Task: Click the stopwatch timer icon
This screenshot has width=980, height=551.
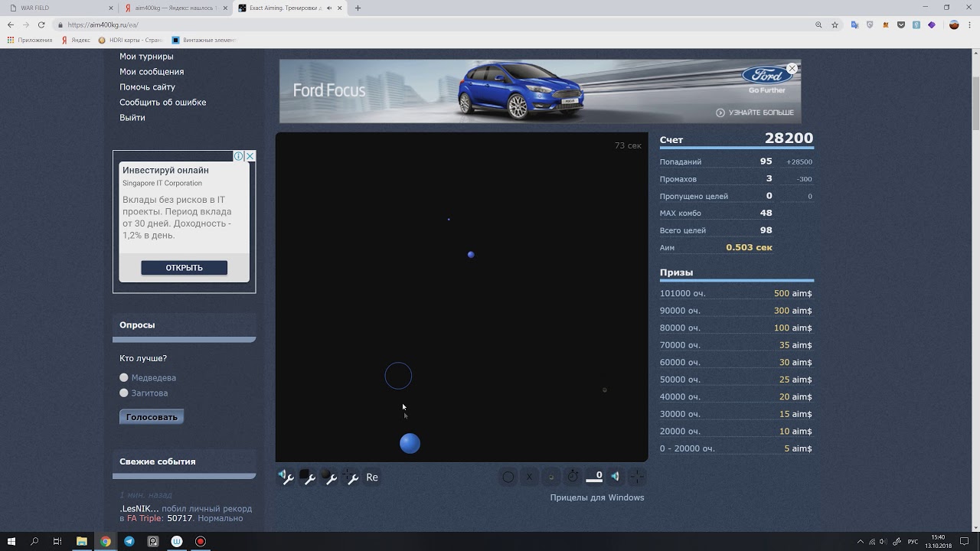Action: (572, 477)
